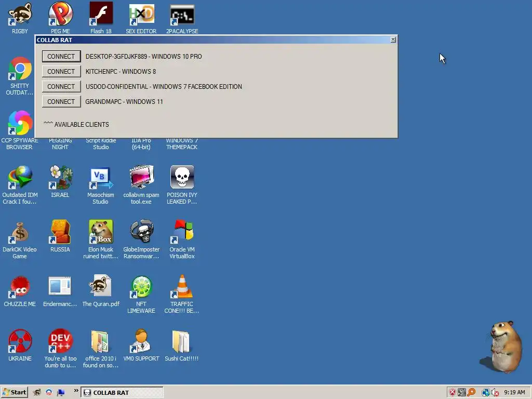The image size is (532, 399).
Task: Click the IDA Pro (64-bit) label
Action: [x=141, y=144]
